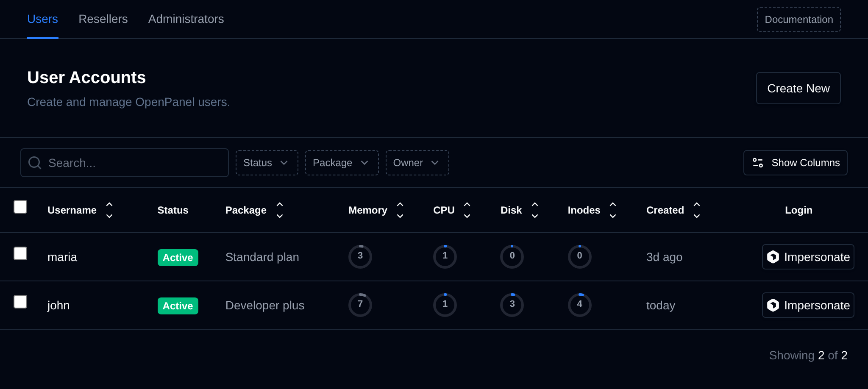This screenshot has height=389, width=868.
Task: Open the Documentation link
Action: 799,19
